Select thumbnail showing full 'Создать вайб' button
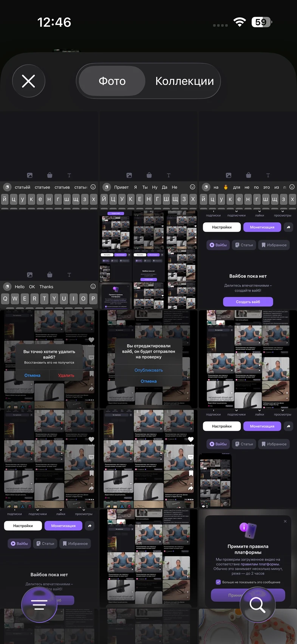Screen dimensions: 297x644 (248, 260)
